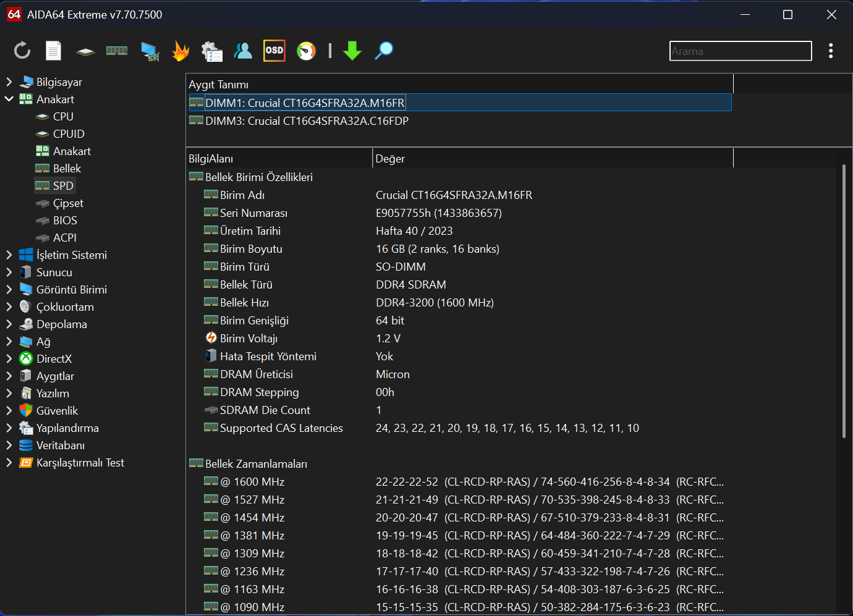This screenshot has height=616, width=853.
Task: Open the three-dot options menu
Action: (831, 51)
